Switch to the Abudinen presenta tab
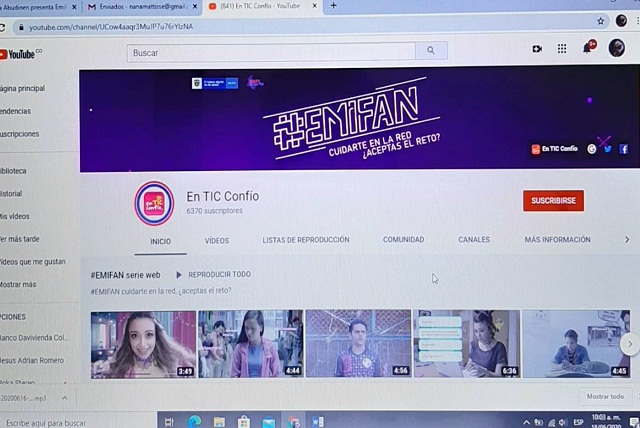The height and width of the screenshot is (428, 640). pos(35,7)
